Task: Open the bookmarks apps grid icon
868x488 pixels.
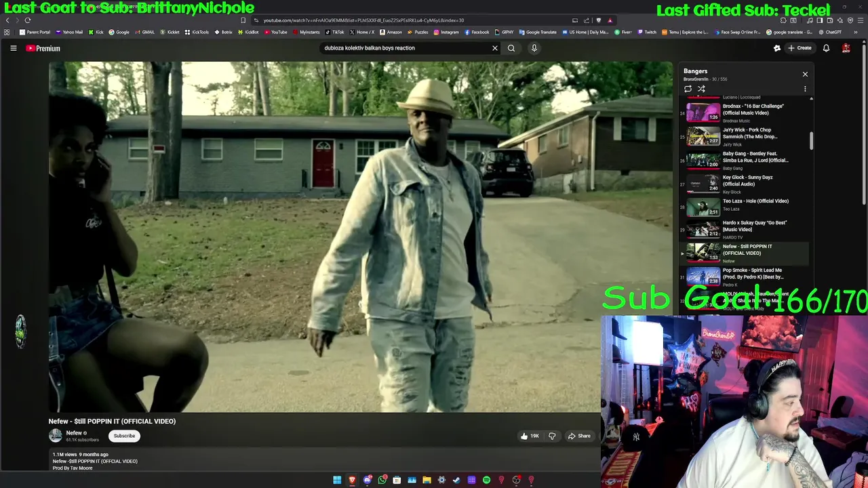Action: click(x=7, y=32)
